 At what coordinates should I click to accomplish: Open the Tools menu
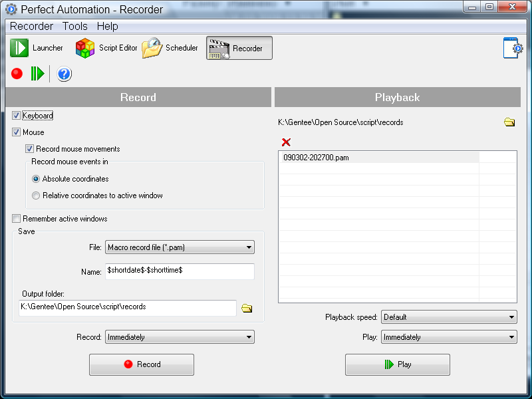(75, 26)
